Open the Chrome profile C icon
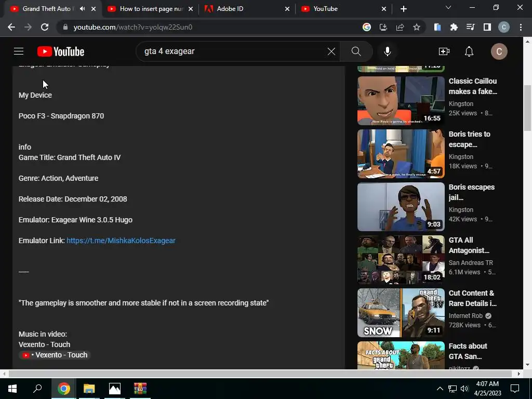Screen dimensions: 532x399 click(503, 27)
